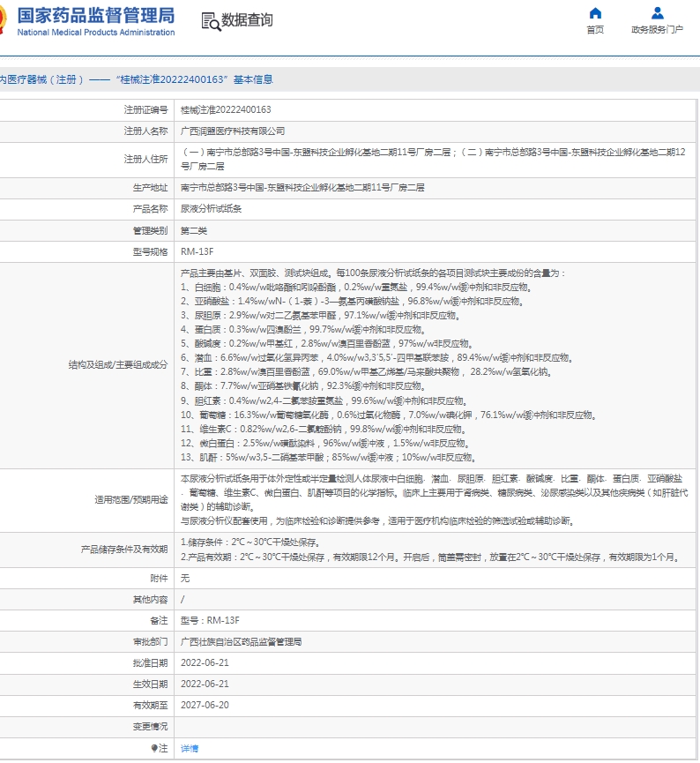Click the 注册人住所 address value

(x=433, y=159)
